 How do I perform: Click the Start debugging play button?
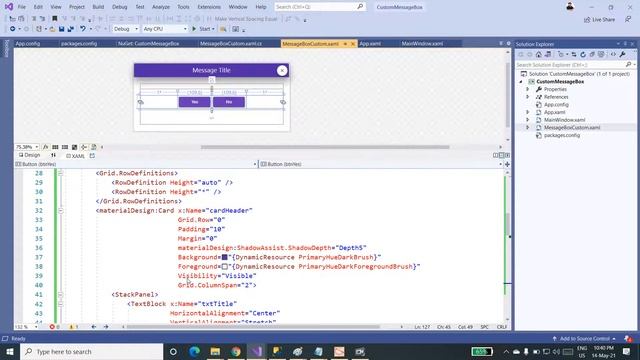(x=194, y=29)
